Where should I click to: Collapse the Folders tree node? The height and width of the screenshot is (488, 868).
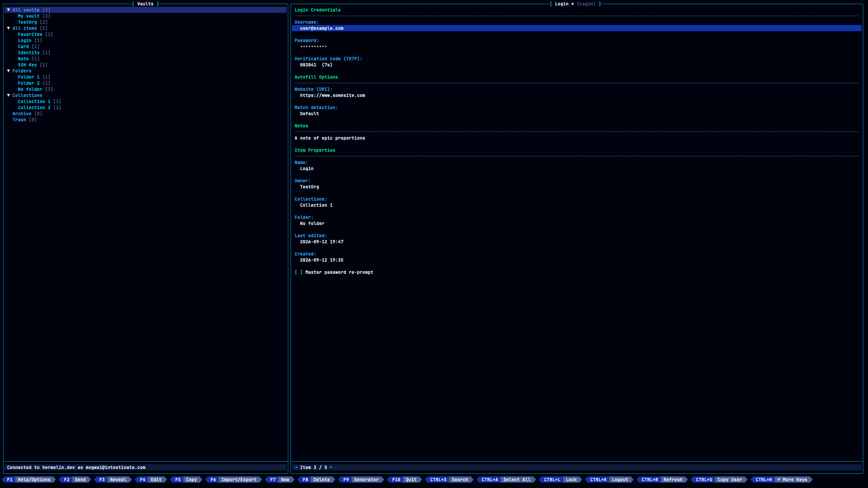(x=8, y=71)
